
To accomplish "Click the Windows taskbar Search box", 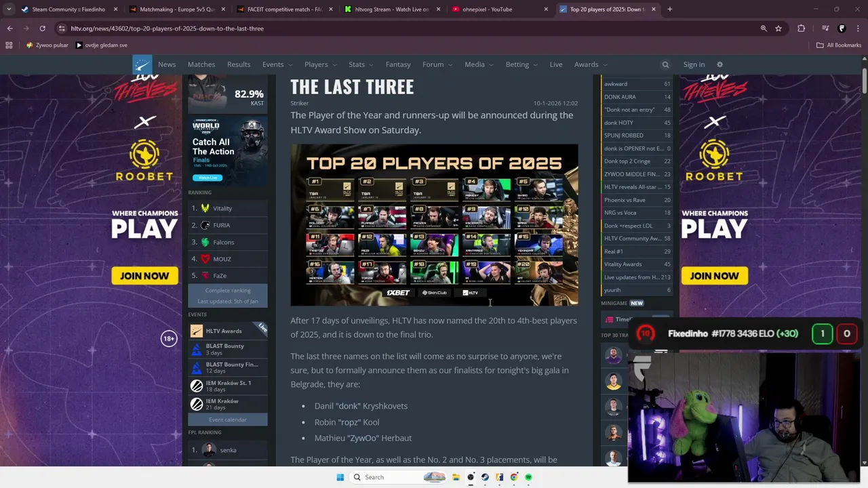I will 399,477.
